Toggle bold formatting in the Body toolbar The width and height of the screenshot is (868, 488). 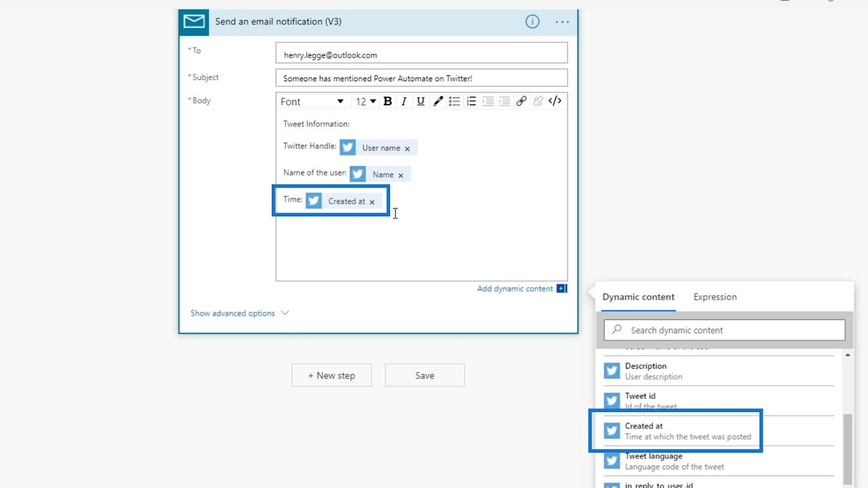click(x=387, y=101)
